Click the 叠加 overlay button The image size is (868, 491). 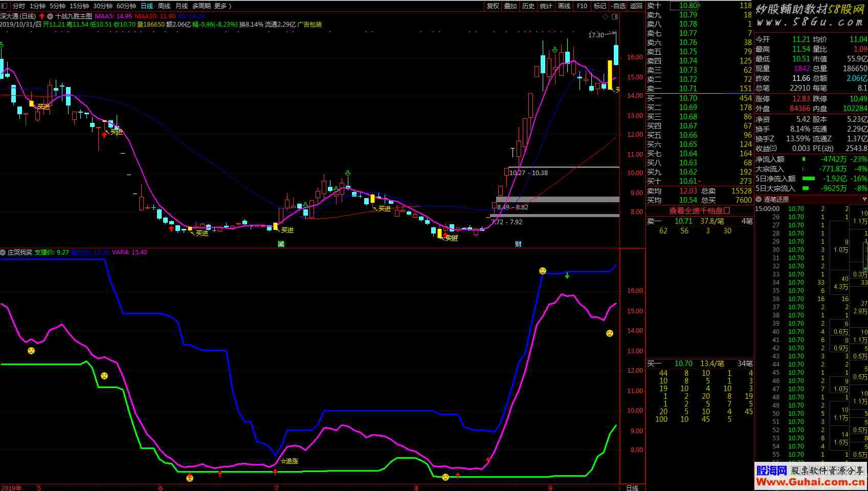[510, 6]
